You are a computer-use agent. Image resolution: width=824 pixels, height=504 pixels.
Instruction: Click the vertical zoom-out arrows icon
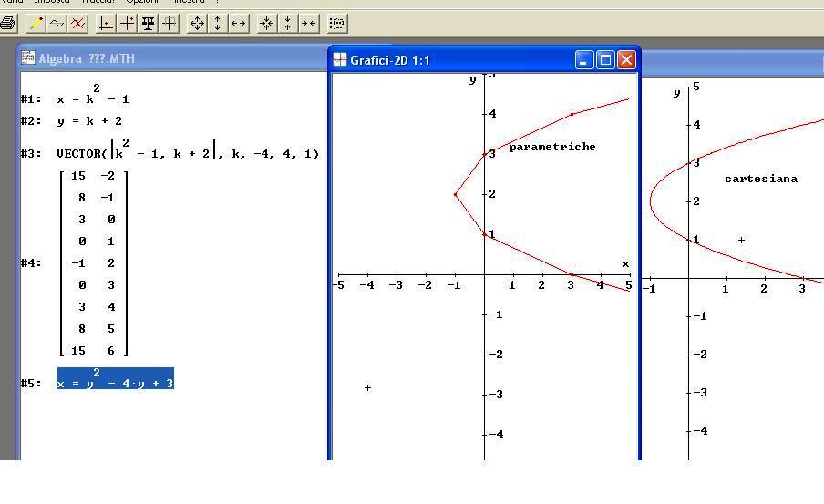(x=287, y=23)
